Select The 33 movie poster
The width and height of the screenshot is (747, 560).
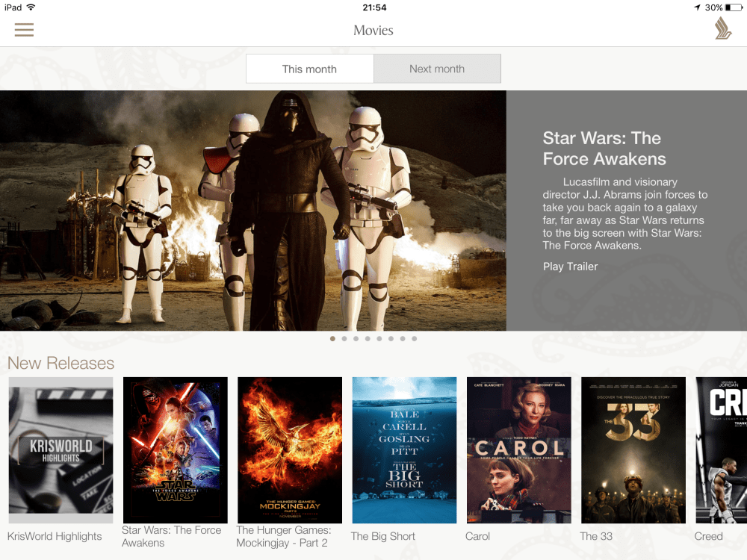click(x=633, y=449)
